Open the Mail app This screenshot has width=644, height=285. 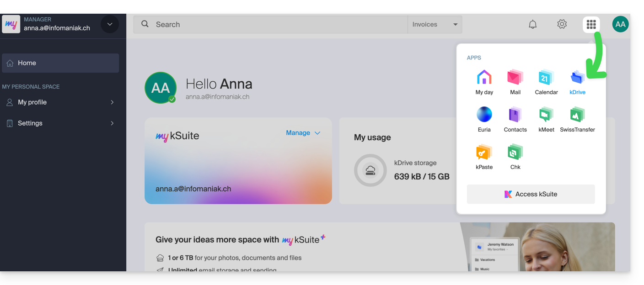pyautogui.click(x=515, y=78)
